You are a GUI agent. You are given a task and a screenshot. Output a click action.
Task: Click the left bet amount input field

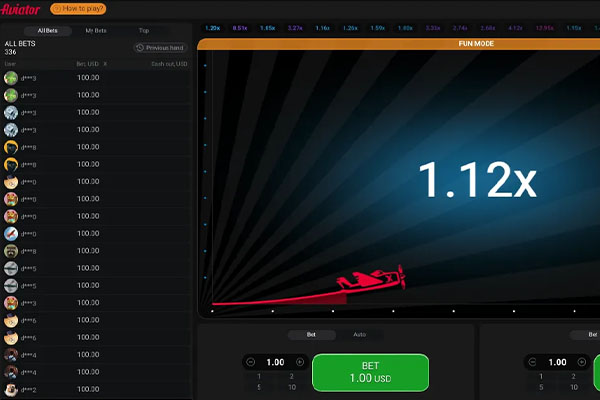[x=275, y=362]
